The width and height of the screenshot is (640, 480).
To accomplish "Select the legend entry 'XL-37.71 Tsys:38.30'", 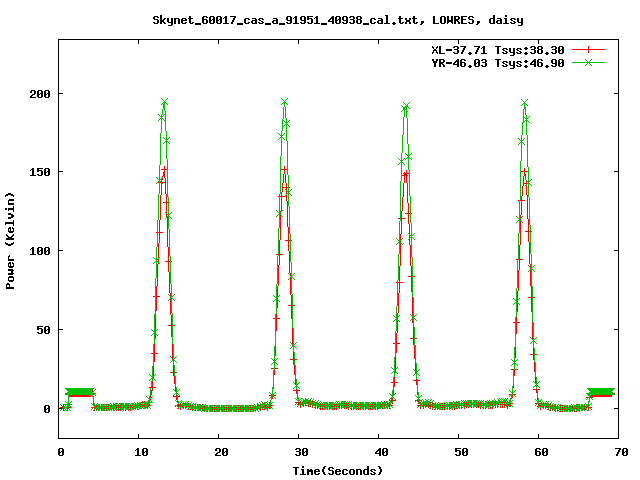I will click(x=498, y=50).
